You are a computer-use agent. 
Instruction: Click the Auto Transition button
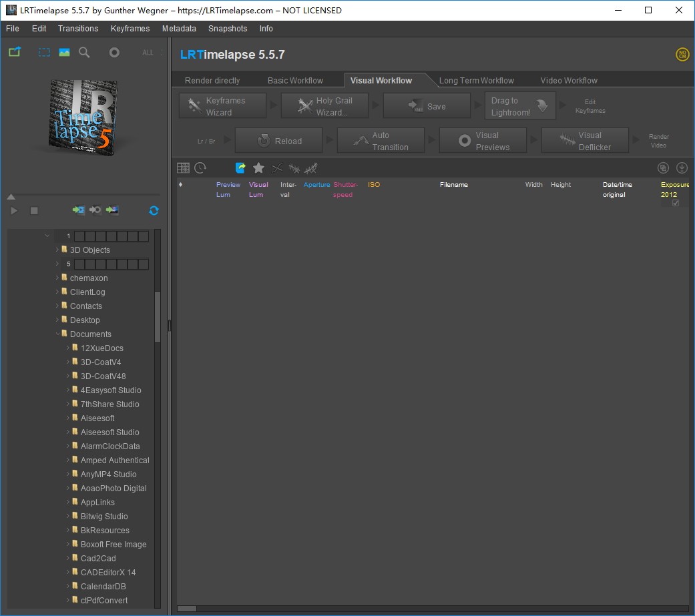(381, 141)
